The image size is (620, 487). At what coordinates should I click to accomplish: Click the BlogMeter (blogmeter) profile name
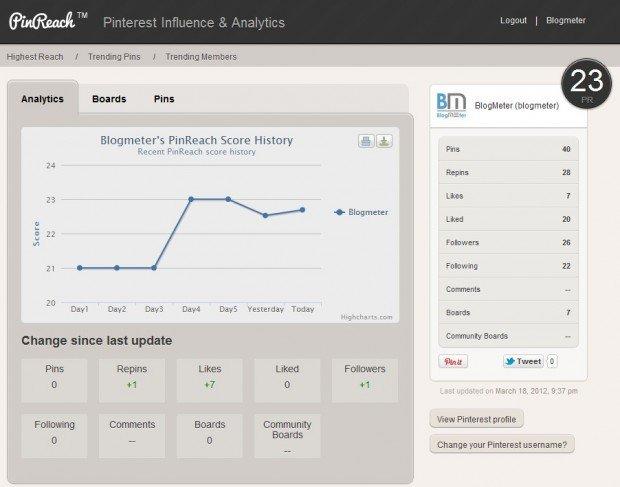click(x=517, y=106)
